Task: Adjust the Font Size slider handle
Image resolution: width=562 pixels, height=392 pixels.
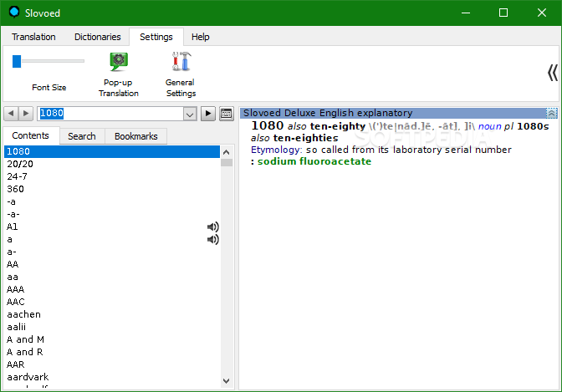Action: point(17,61)
